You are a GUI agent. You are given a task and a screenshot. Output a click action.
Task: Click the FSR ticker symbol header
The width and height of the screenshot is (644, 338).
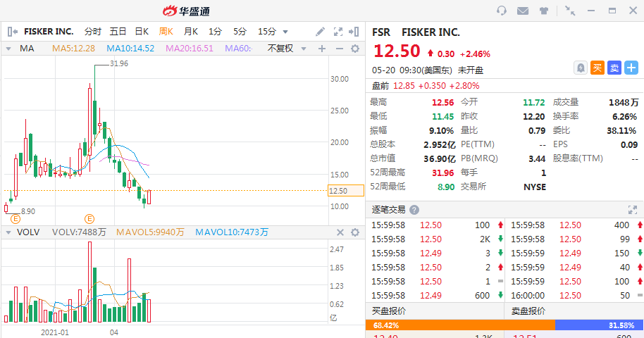[x=381, y=32]
